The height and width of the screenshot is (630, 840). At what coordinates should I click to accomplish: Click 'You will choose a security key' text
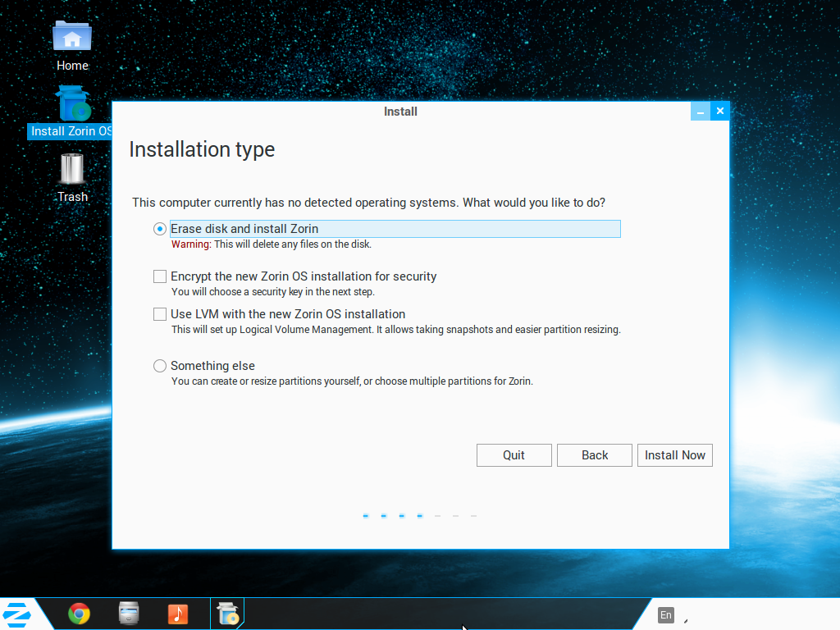[x=273, y=292]
